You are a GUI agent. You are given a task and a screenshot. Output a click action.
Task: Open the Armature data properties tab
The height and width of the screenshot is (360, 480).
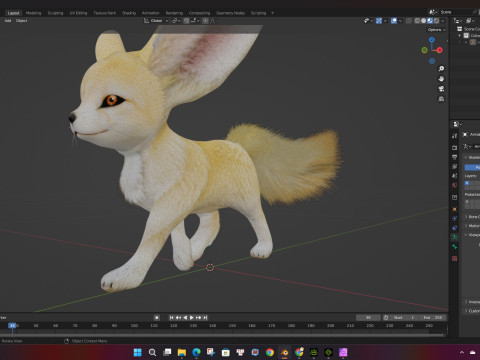coord(455,237)
